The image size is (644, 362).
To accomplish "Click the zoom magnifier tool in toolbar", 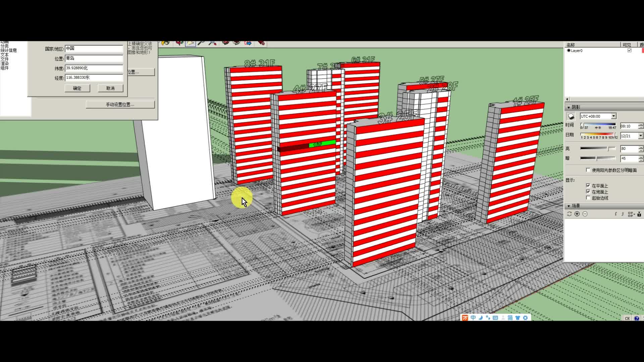I will (x=201, y=43).
